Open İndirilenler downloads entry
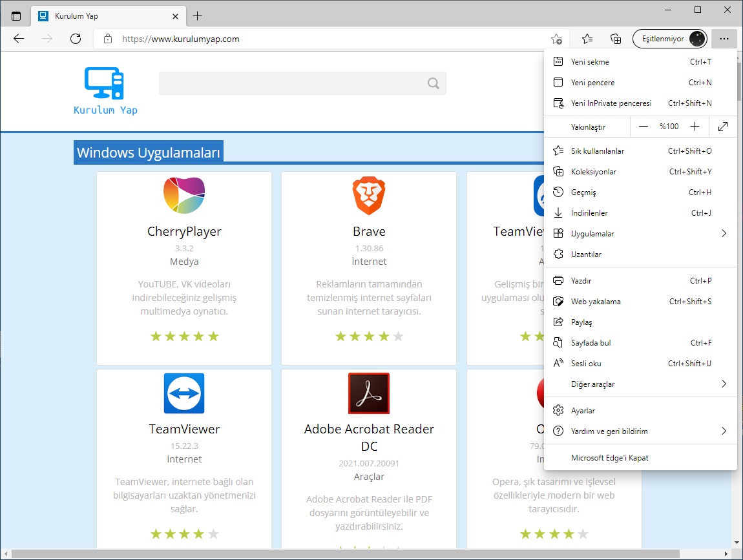 click(640, 213)
